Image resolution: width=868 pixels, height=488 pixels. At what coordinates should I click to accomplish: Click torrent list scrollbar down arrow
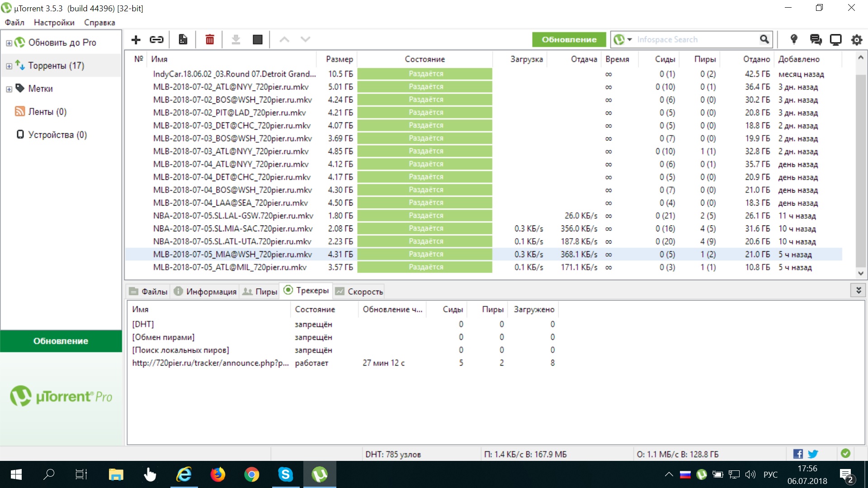click(x=861, y=273)
